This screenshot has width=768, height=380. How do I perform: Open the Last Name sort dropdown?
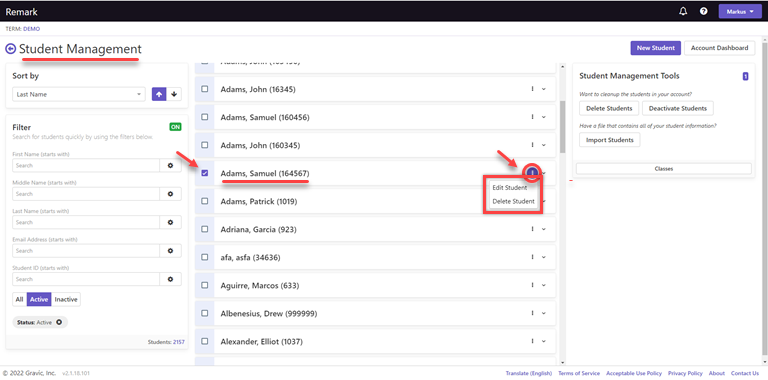pyautogui.click(x=79, y=94)
